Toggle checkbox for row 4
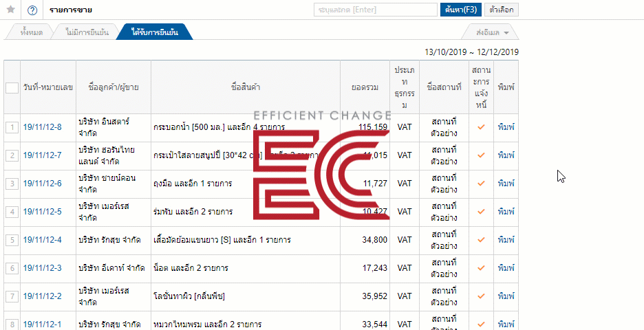This screenshot has width=644, height=330. pyautogui.click(x=12, y=212)
